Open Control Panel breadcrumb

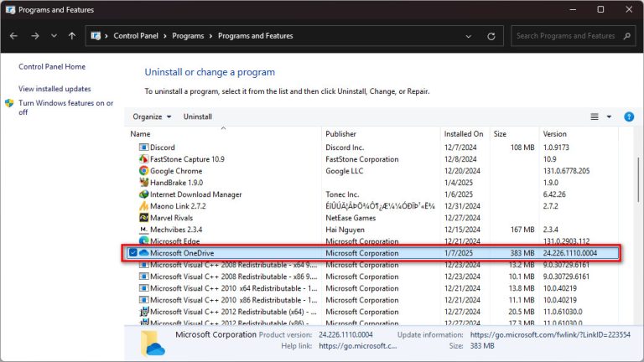click(x=136, y=36)
